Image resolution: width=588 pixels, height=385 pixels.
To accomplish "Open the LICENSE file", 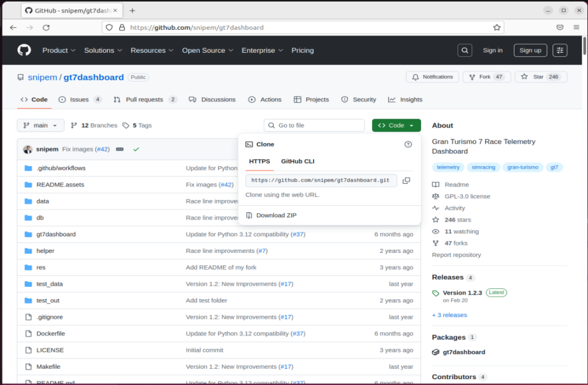I will point(50,350).
